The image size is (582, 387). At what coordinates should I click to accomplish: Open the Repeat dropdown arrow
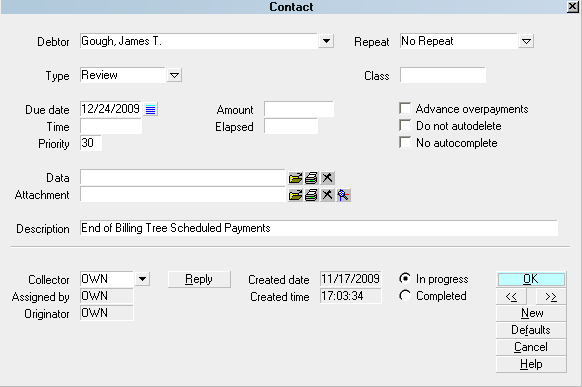pos(526,41)
